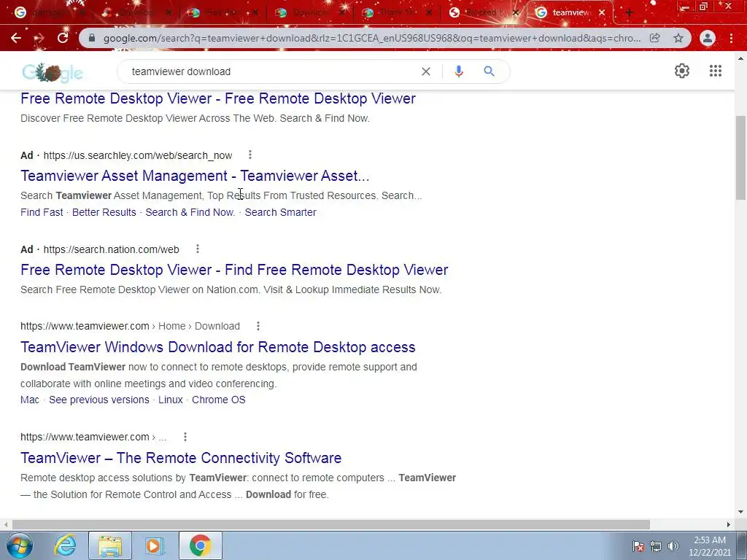The height and width of the screenshot is (560, 747).
Task: Select Chrome taskbar button
Action: pos(201,545)
